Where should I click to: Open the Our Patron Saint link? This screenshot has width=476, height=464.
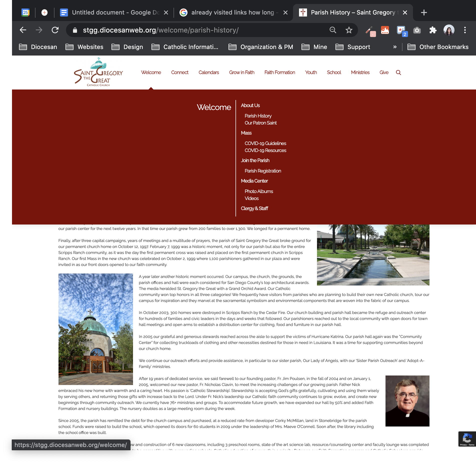tap(260, 123)
